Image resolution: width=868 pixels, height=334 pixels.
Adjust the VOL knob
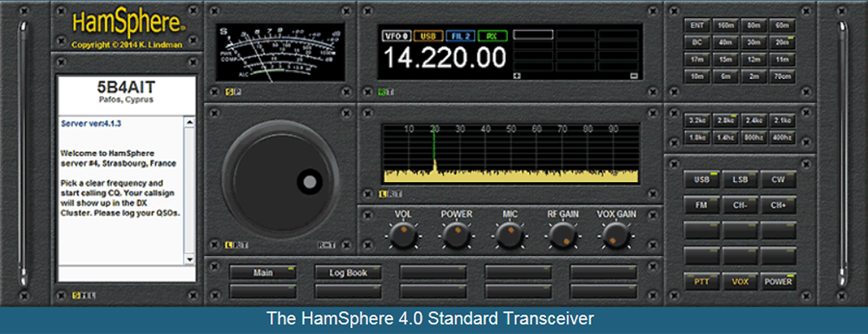tap(403, 235)
